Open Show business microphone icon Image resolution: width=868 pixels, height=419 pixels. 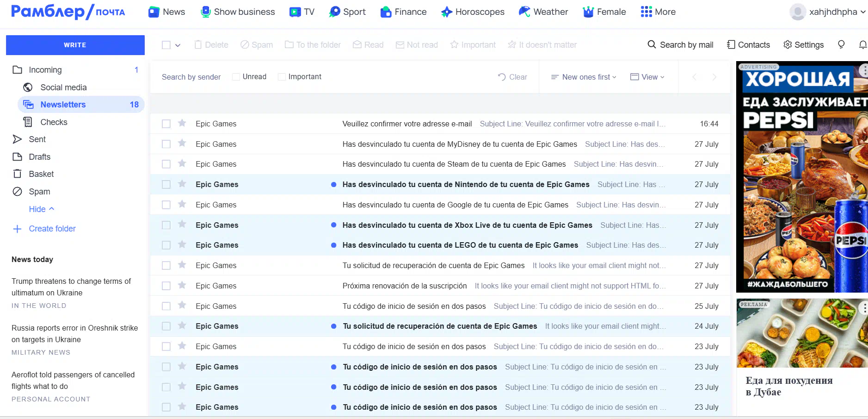(206, 12)
